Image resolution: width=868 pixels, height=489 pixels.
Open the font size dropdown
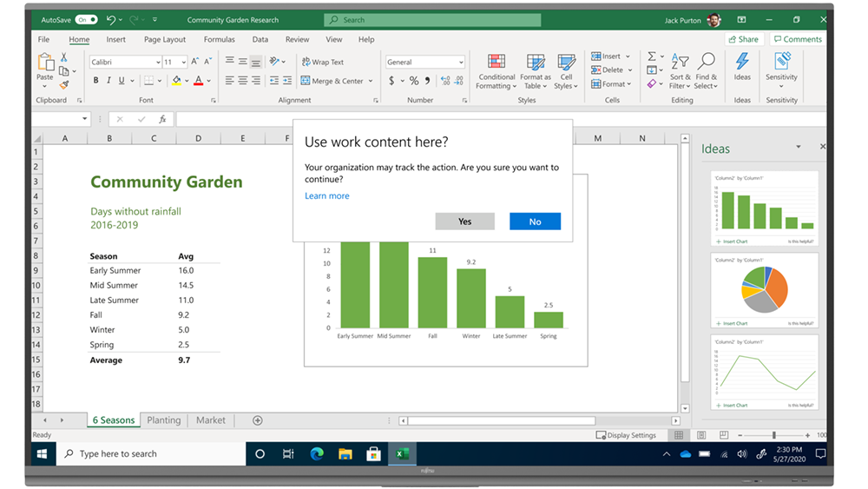pos(184,62)
